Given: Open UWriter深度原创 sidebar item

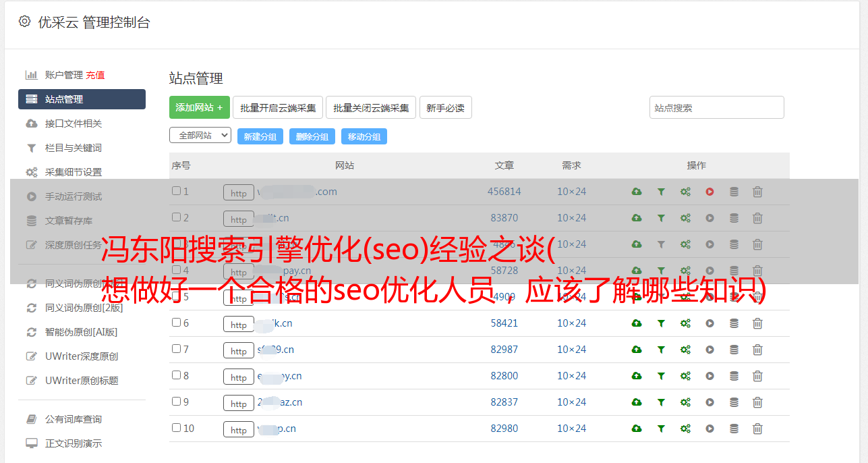Looking at the screenshot, I should tap(82, 356).
